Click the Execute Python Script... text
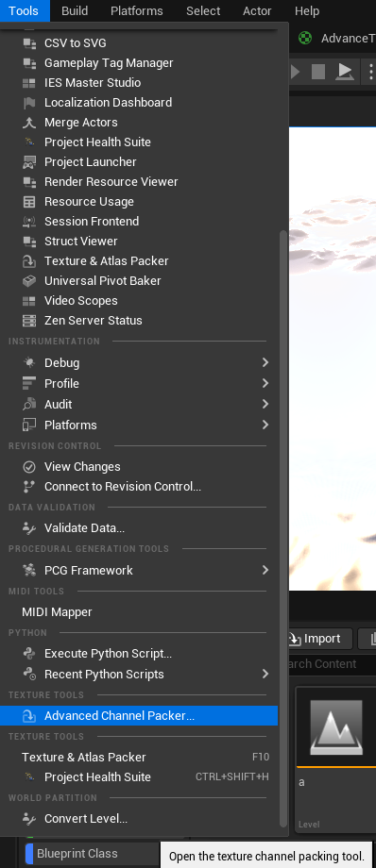Viewport: 376px width, 868px height. tap(108, 653)
